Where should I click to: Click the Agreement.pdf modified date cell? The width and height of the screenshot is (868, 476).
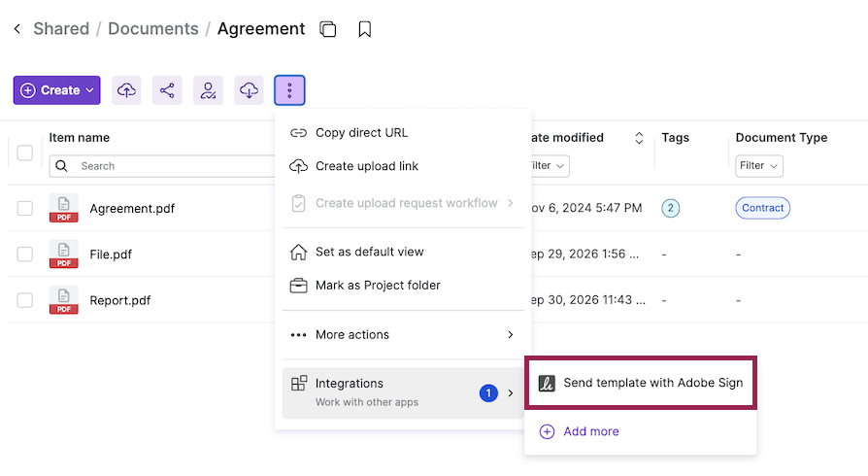click(x=586, y=208)
